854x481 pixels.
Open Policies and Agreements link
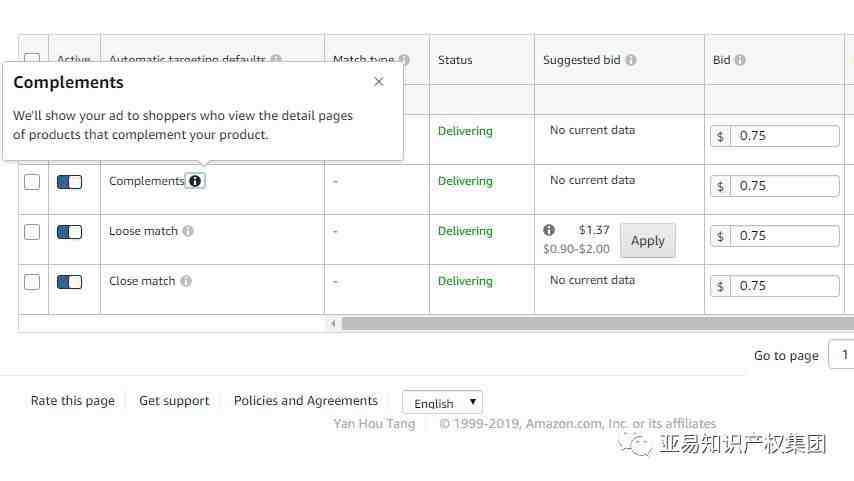[306, 401]
